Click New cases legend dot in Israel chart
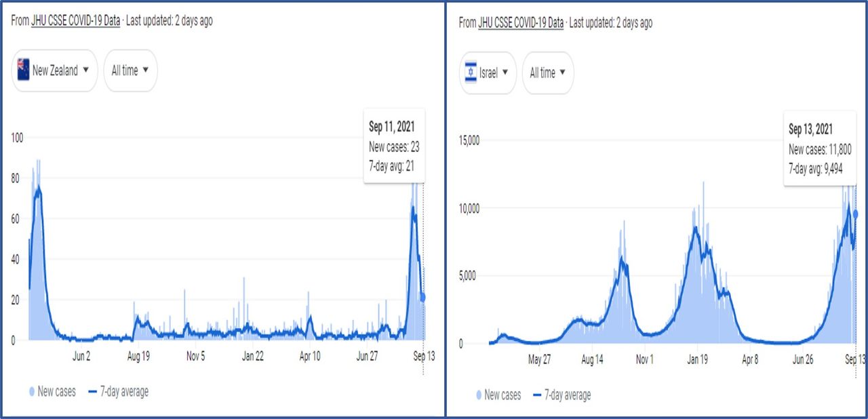The width and height of the screenshot is (868, 419). click(x=479, y=395)
